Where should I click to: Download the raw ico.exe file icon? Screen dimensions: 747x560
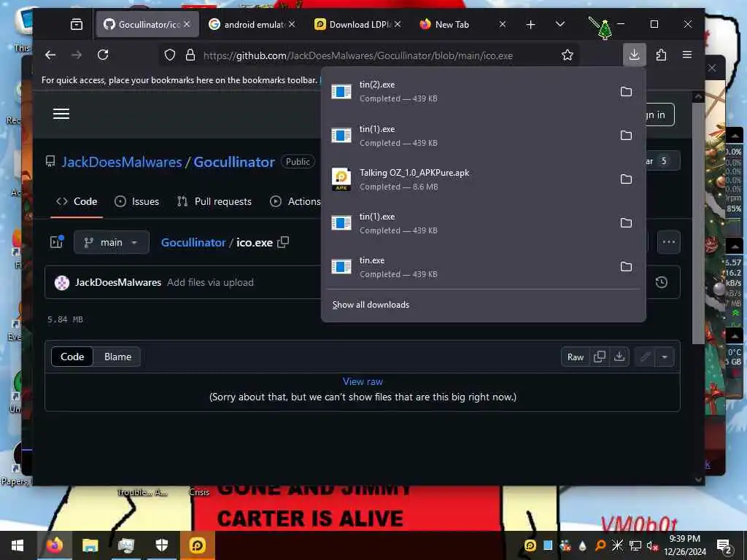coord(619,357)
